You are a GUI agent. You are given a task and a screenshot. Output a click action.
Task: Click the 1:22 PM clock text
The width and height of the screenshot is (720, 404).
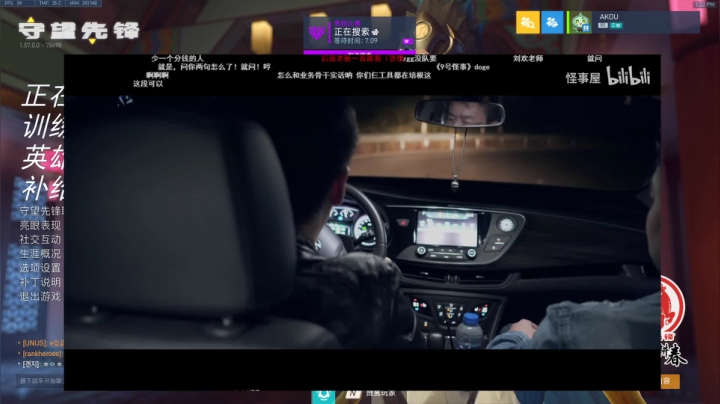[x=704, y=4]
